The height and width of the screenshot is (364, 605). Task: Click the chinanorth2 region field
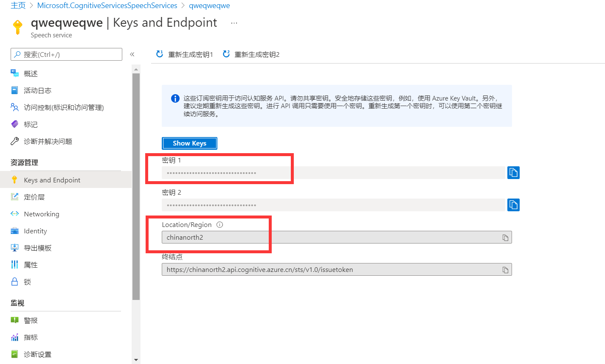[337, 237]
